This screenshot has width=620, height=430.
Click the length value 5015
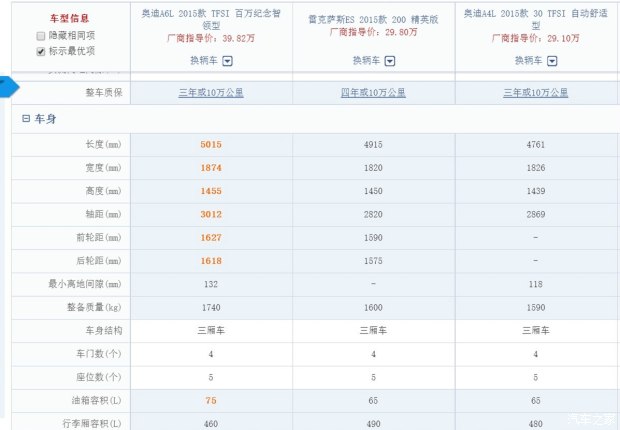tap(211, 144)
